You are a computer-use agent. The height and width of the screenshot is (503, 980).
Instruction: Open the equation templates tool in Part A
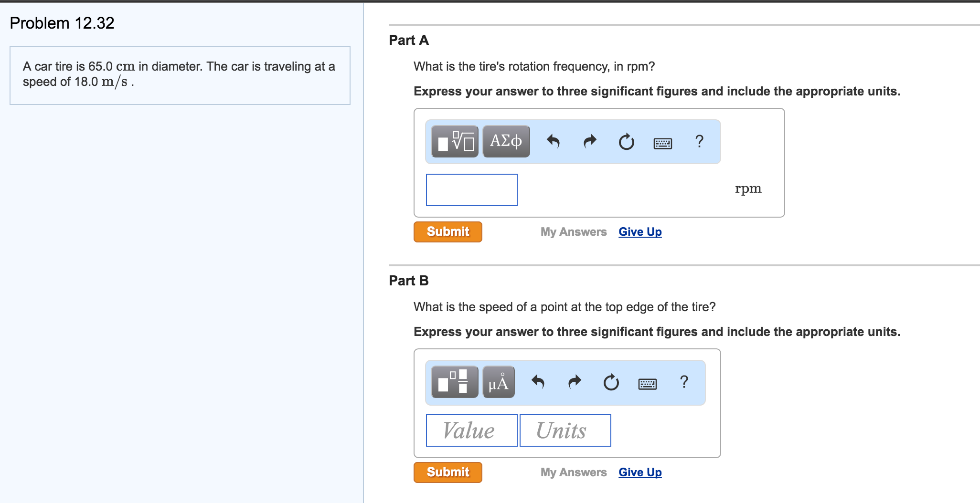(454, 141)
